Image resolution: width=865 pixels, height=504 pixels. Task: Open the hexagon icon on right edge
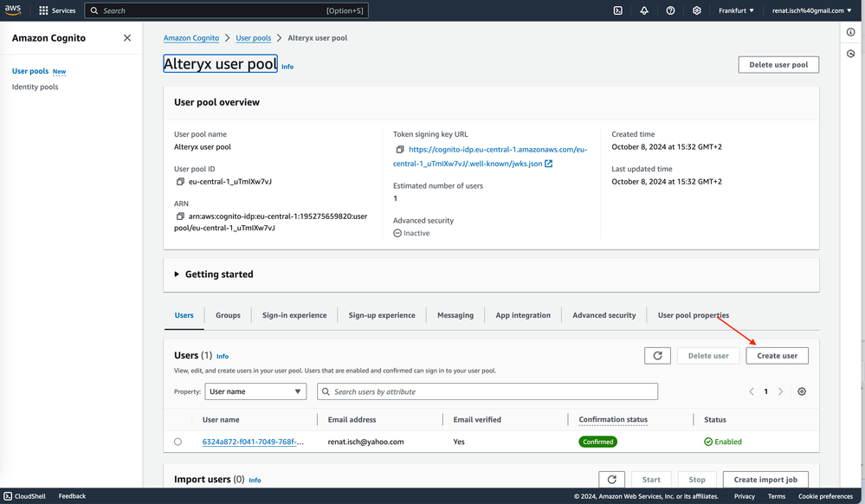click(850, 54)
